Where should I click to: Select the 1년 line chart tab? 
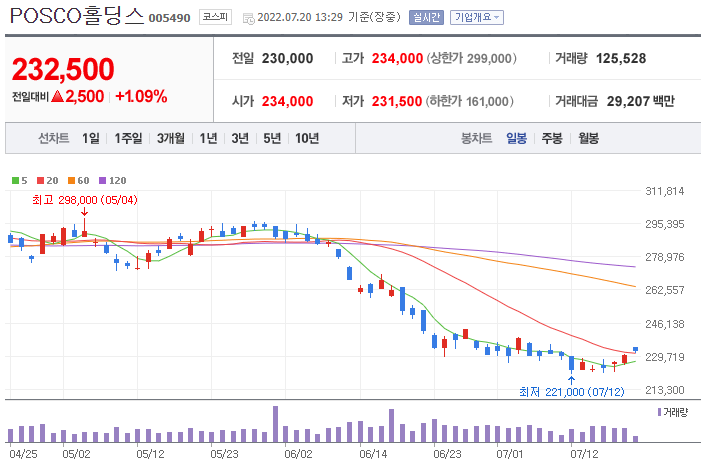(208, 138)
